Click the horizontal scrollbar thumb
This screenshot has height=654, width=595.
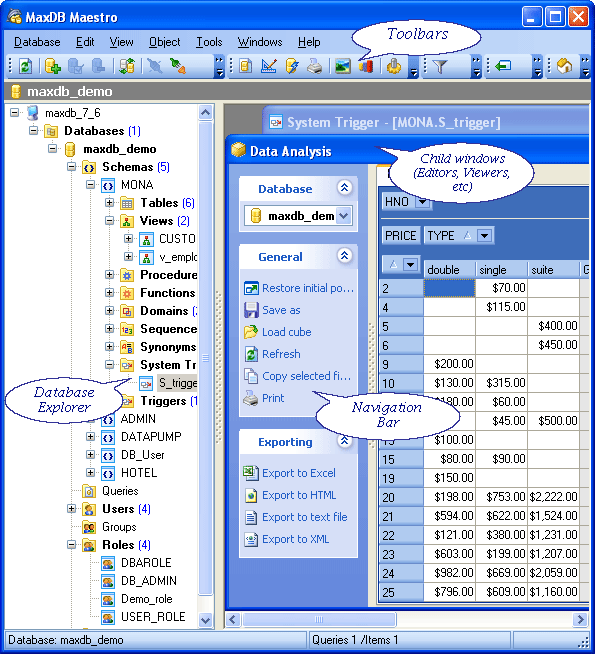coord(319,619)
